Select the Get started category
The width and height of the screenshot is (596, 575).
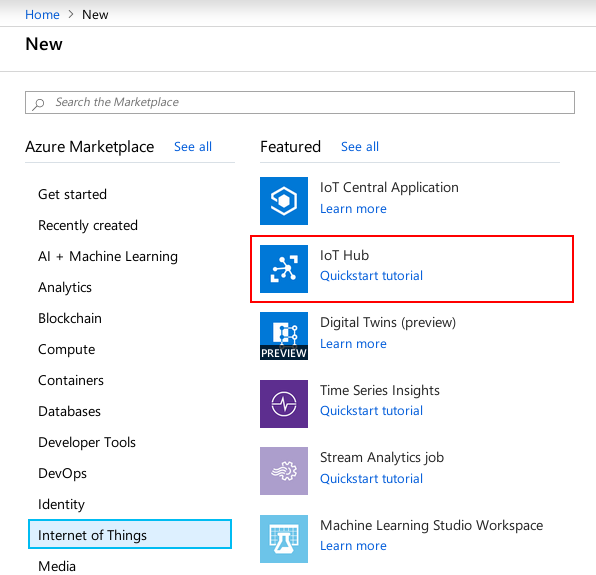pyautogui.click(x=72, y=194)
